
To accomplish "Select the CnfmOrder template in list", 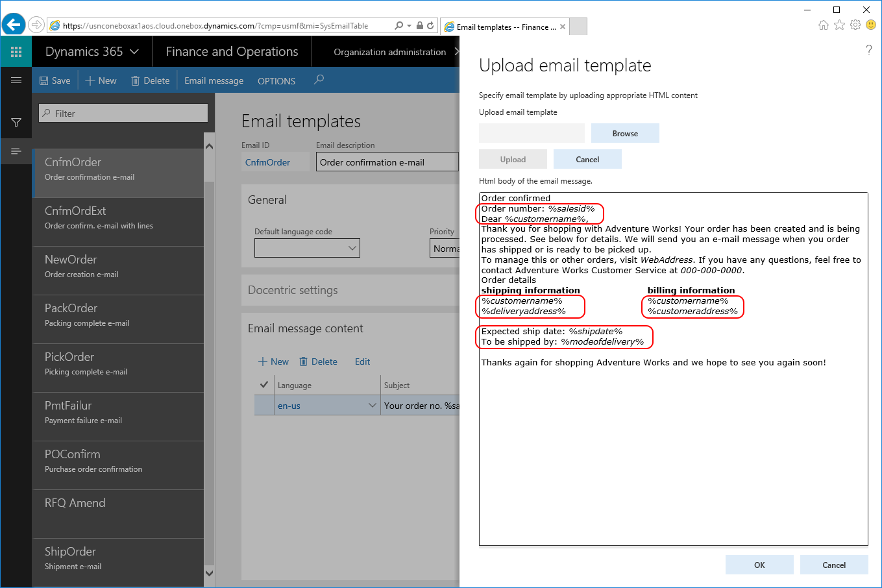I will [118, 173].
